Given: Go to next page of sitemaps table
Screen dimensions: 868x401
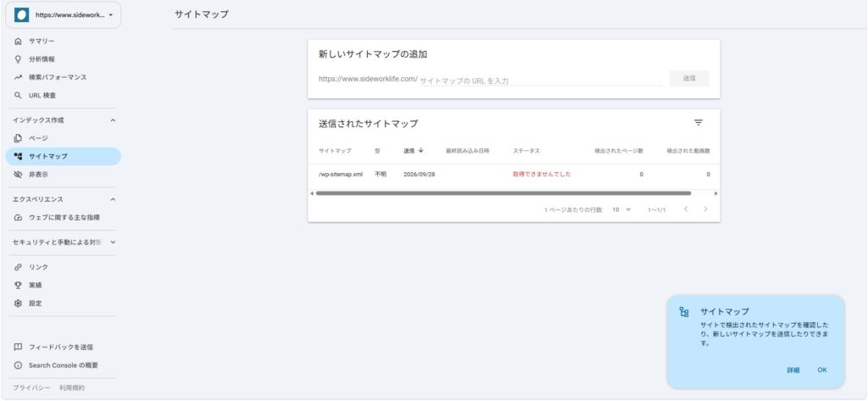Looking at the screenshot, I should [x=705, y=209].
